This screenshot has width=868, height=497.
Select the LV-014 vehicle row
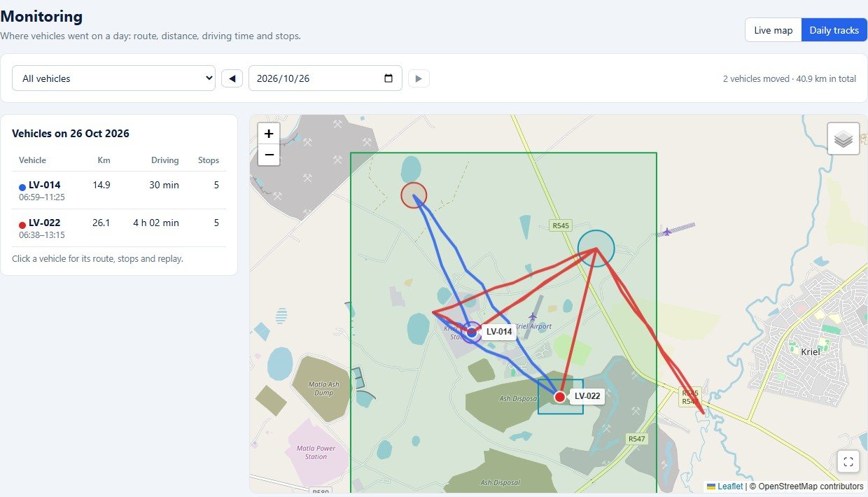point(119,190)
